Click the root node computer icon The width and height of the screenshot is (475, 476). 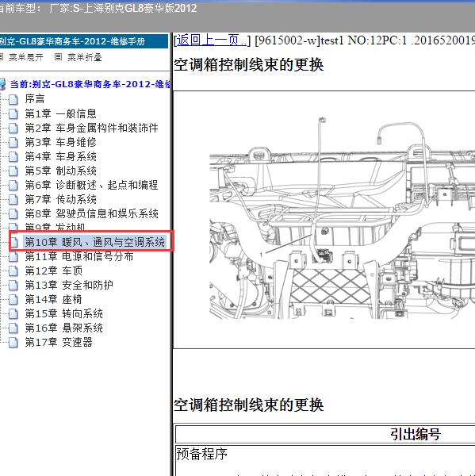click(x=2, y=84)
